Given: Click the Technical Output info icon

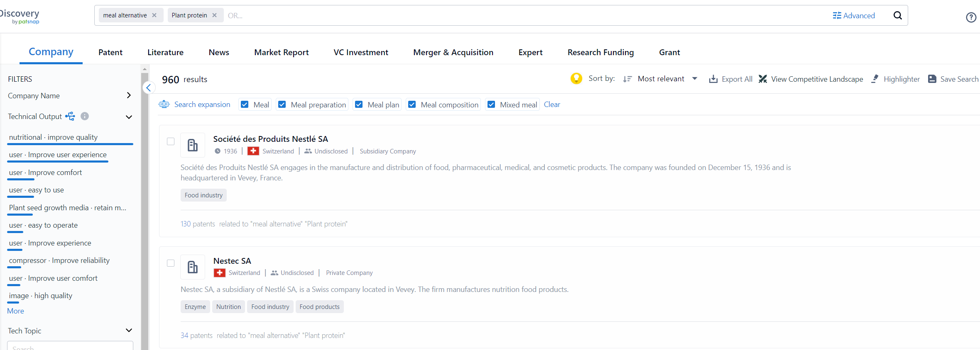Looking at the screenshot, I should coord(85,116).
